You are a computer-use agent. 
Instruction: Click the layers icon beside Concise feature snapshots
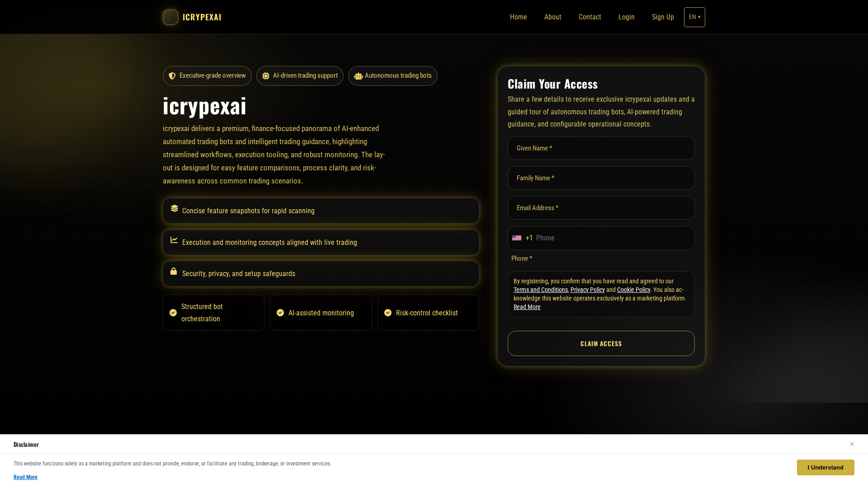175,208
